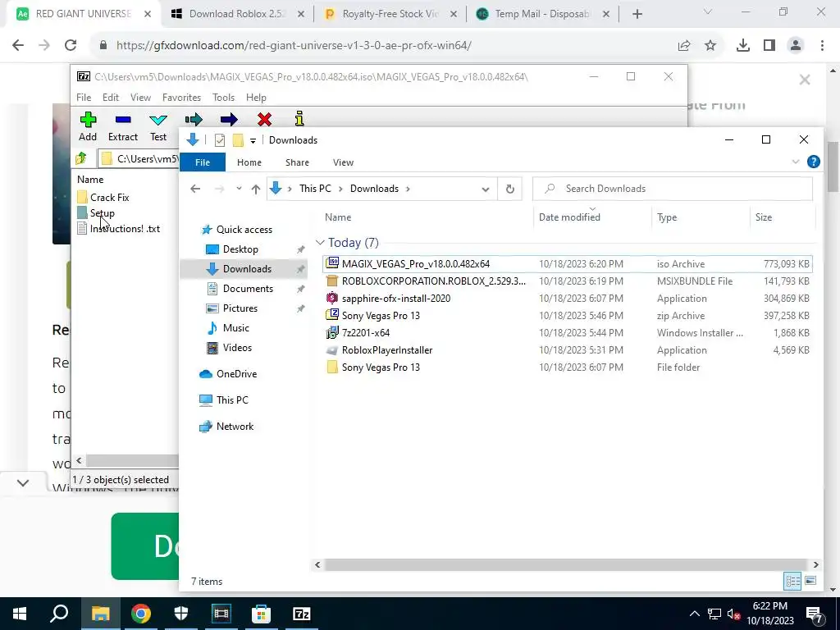Click the Extract icon in 7-Zip
Image resolution: width=840 pixels, height=630 pixels.
(x=123, y=120)
